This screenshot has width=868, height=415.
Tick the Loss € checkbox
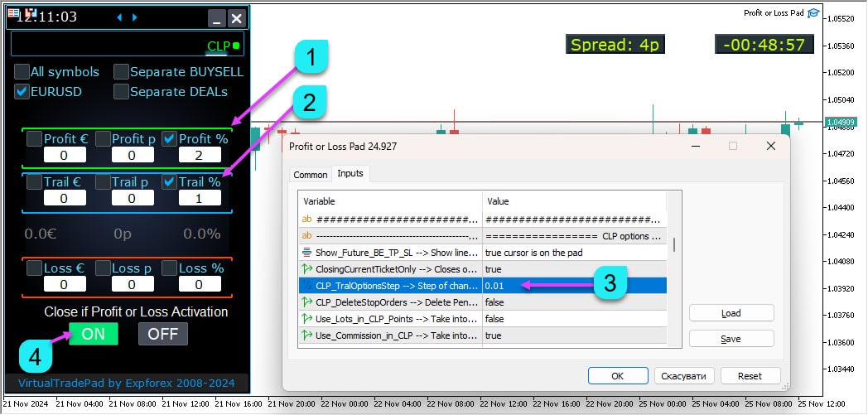[x=34, y=268]
